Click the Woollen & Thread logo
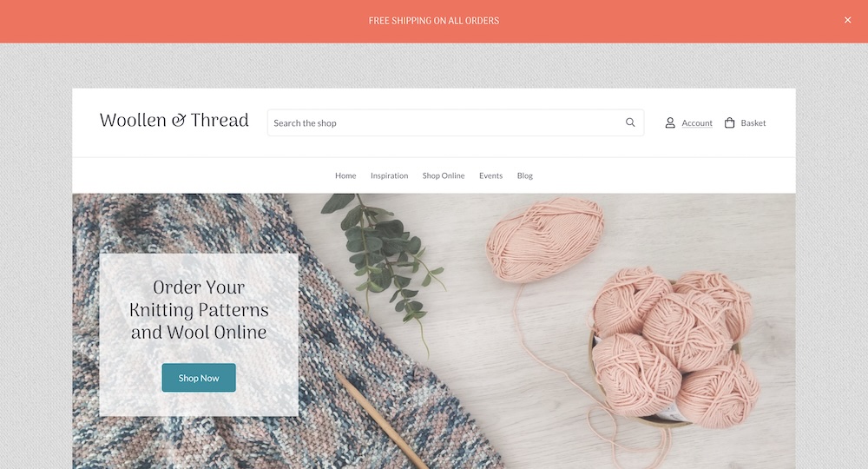This screenshot has height=469, width=868. [x=174, y=120]
